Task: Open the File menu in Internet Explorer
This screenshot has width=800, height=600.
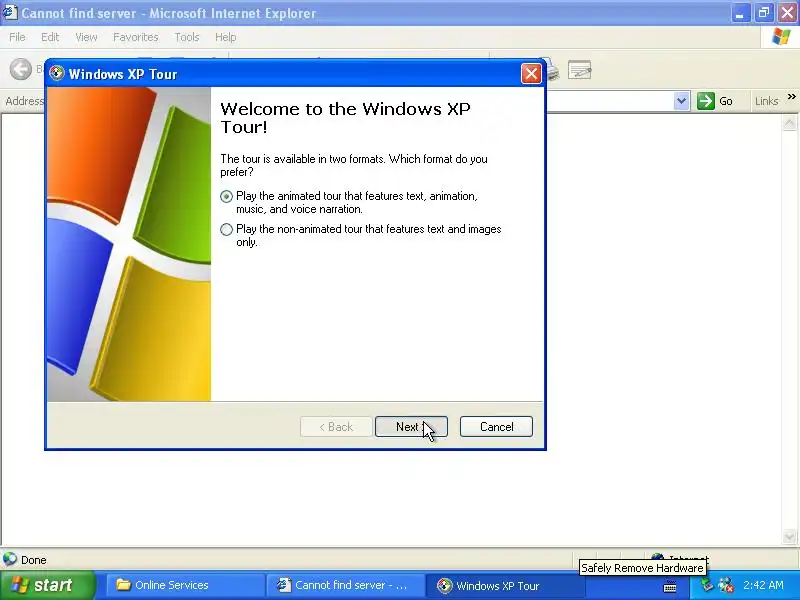Action: click(17, 37)
